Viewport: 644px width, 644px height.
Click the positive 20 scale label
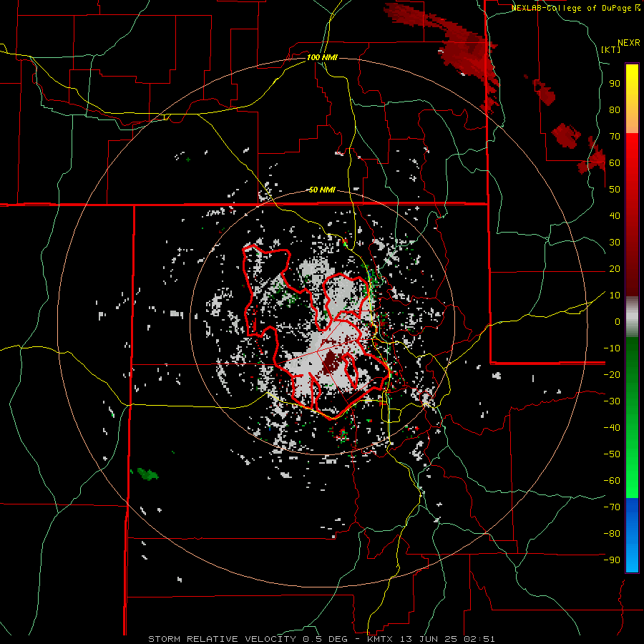pyautogui.click(x=615, y=268)
